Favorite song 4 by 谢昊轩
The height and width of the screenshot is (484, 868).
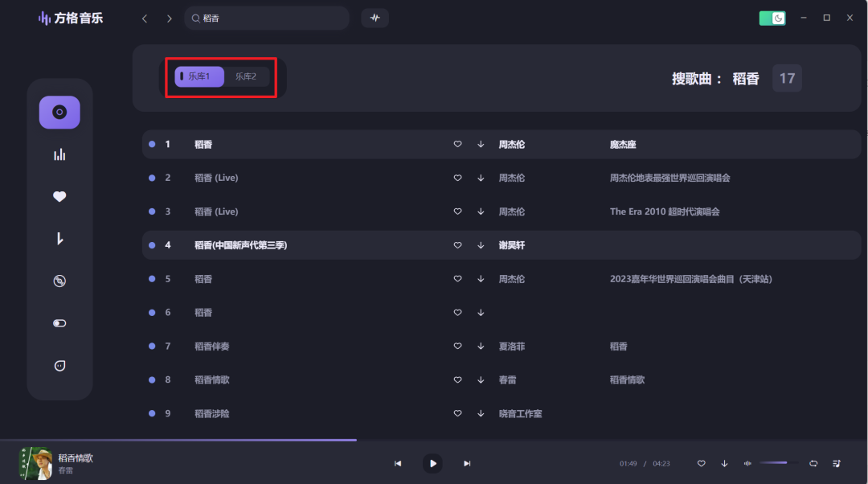[x=458, y=245]
